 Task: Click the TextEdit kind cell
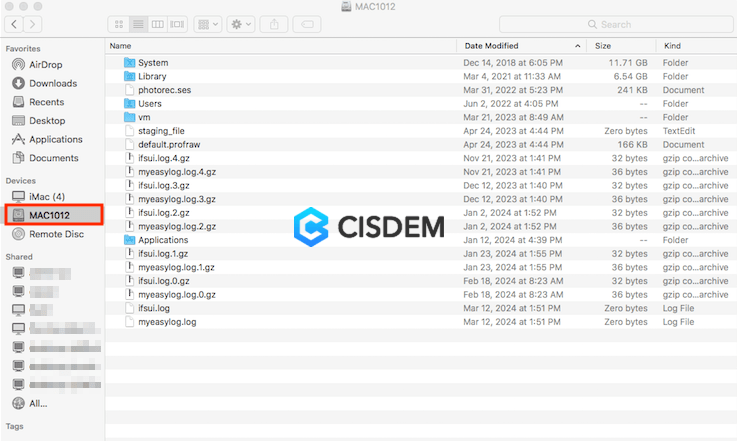(x=679, y=131)
